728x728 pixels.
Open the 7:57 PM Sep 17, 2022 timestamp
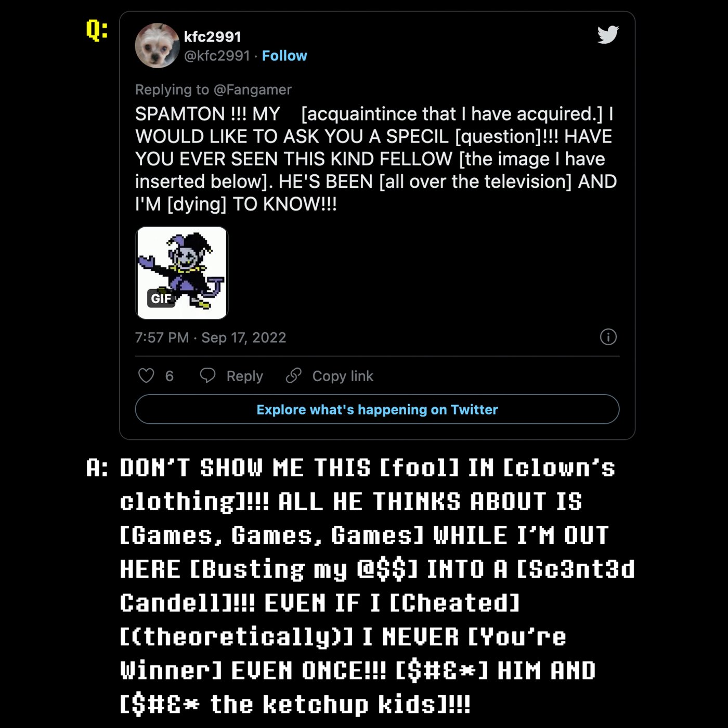[x=210, y=337]
